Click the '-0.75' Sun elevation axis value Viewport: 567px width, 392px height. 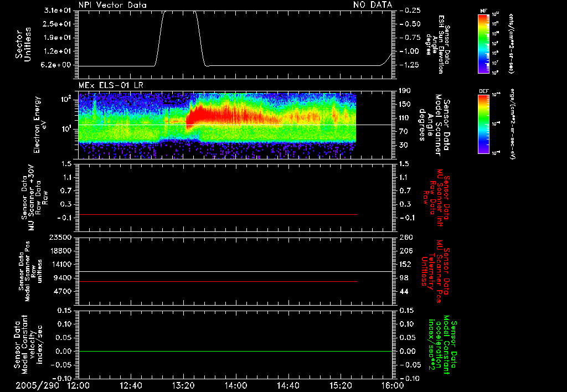click(x=410, y=38)
